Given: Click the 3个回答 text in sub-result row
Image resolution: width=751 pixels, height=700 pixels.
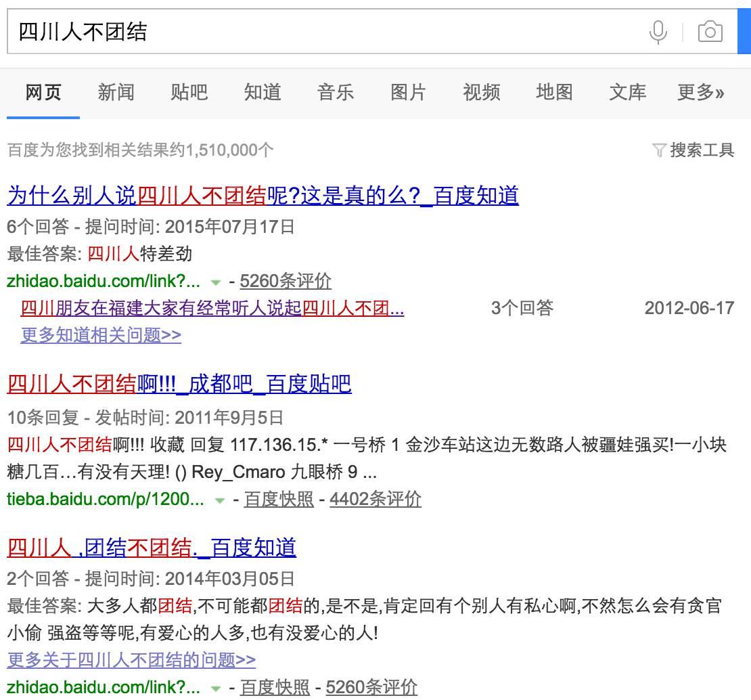Looking at the screenshot, I should click(x=522, y=308).
